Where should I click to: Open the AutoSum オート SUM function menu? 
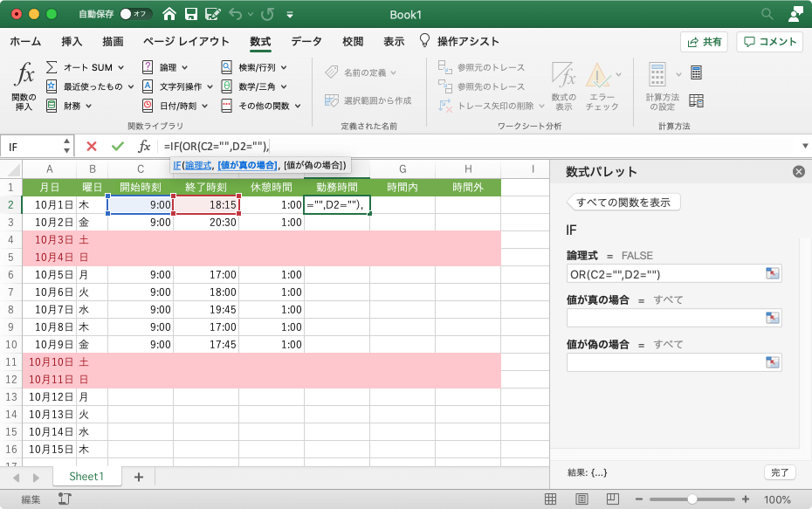tap(86, 67)
